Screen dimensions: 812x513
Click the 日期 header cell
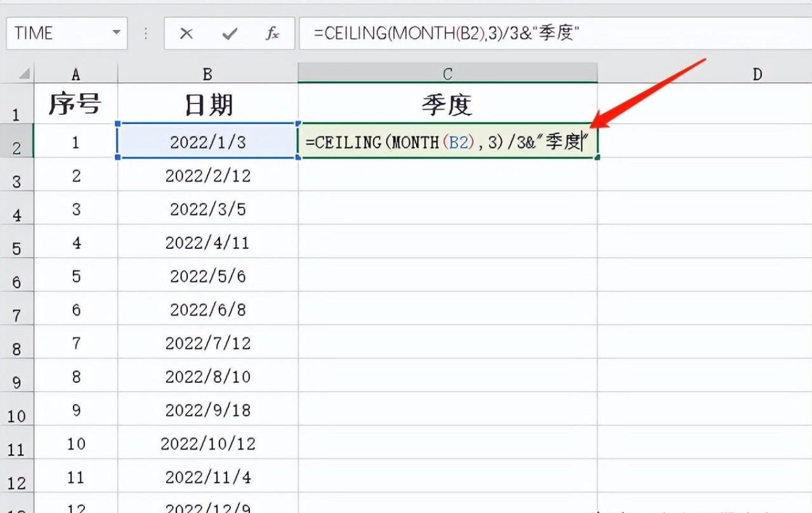tap(207, 104)
